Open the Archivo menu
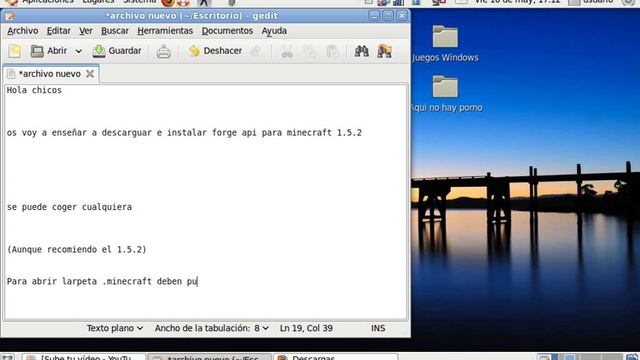The width and height of the screenshot is (640, 360). (22, 31)
